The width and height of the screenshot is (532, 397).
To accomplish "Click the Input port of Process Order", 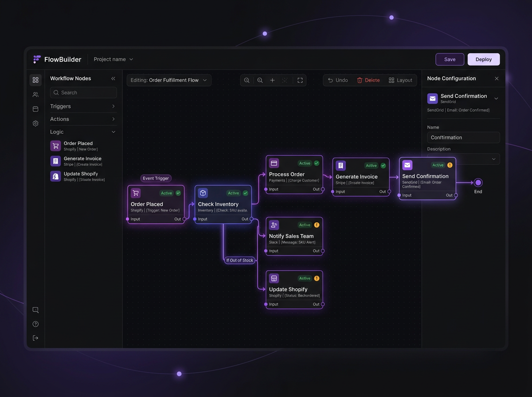I will point(266,189).
